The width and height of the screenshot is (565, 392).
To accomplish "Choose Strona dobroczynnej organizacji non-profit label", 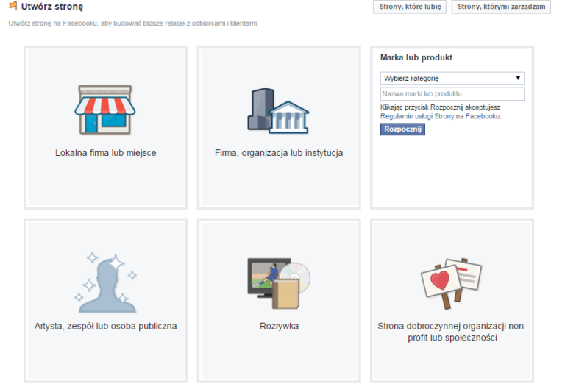I will (x=452, y=332).
